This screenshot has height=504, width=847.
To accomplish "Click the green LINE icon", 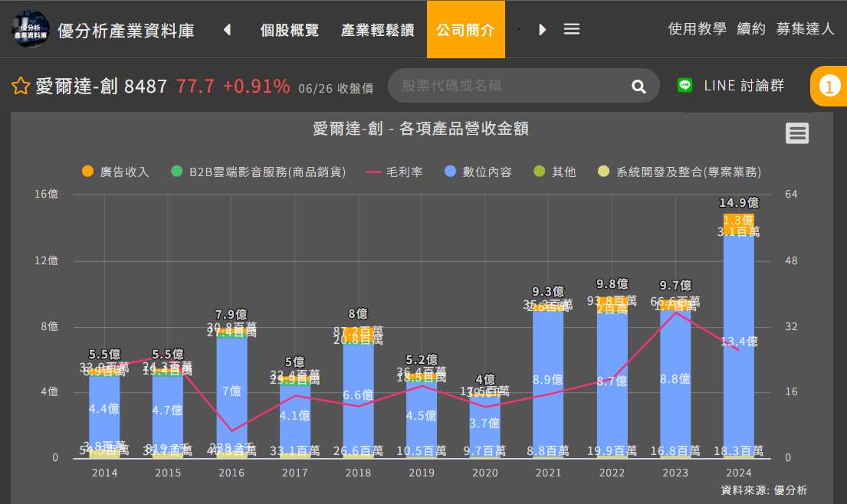I will pyautogui.click(x=685, y=85).
